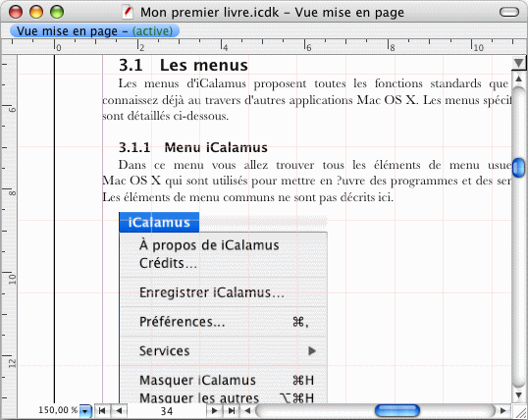528x420 pixels.
Task: Click the horizontal ruler at mark 4
Action: click(x=223, y=46)
